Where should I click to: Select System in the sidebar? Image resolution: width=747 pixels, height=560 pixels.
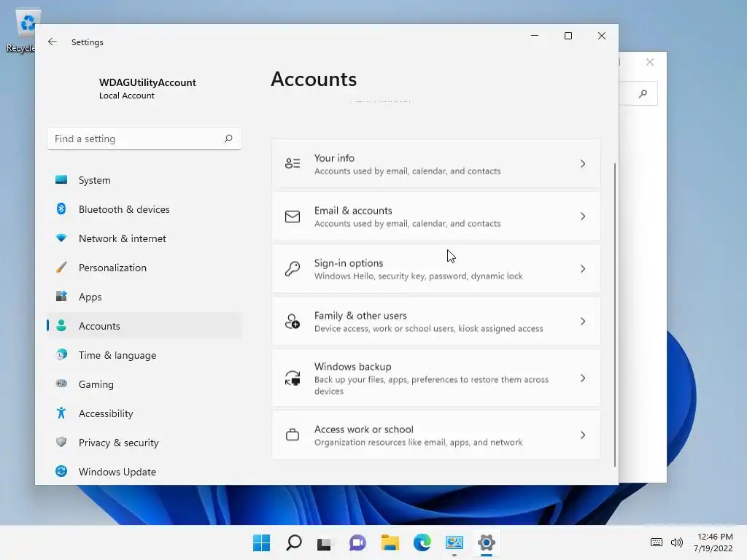[144, 180]
